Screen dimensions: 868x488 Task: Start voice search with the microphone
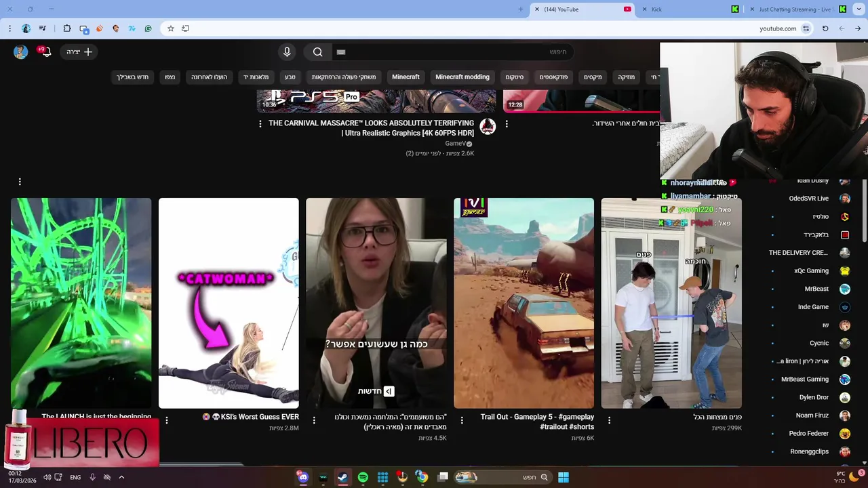point(287,52)
